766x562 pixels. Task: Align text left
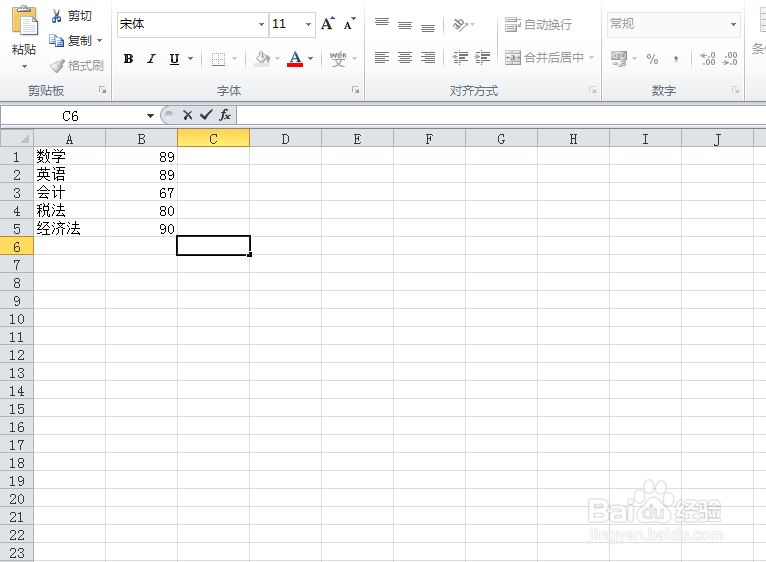(x=382, y=58)
